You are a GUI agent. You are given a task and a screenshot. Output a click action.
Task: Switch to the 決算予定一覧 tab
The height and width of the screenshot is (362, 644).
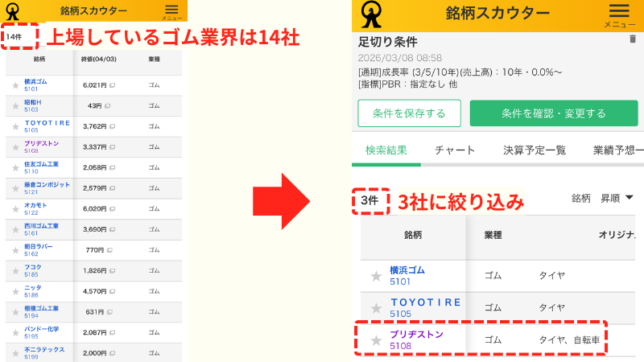coord(534,150)
